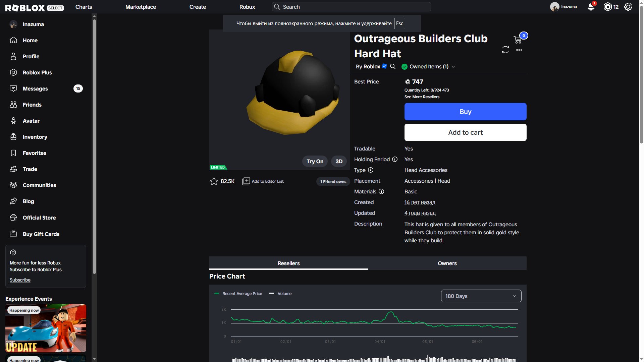Open the See More Resellers link
The height and width of the screenshot is (362, 644).
[422, 97]
